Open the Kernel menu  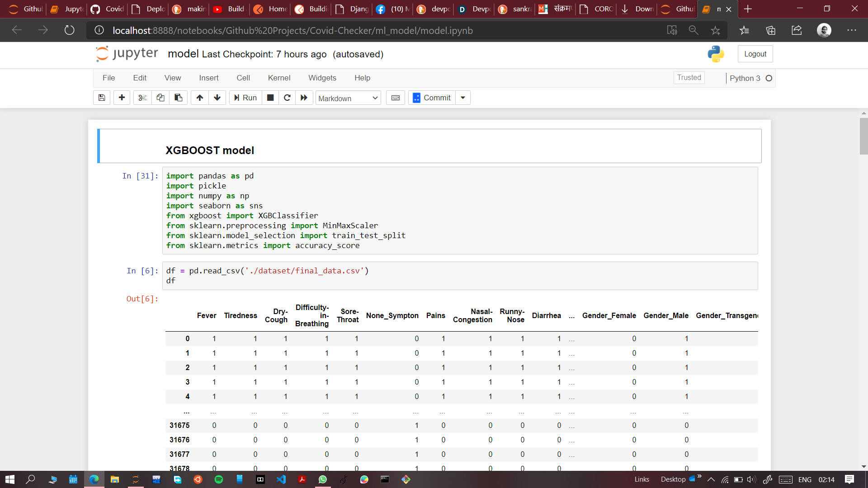[279, 78]
